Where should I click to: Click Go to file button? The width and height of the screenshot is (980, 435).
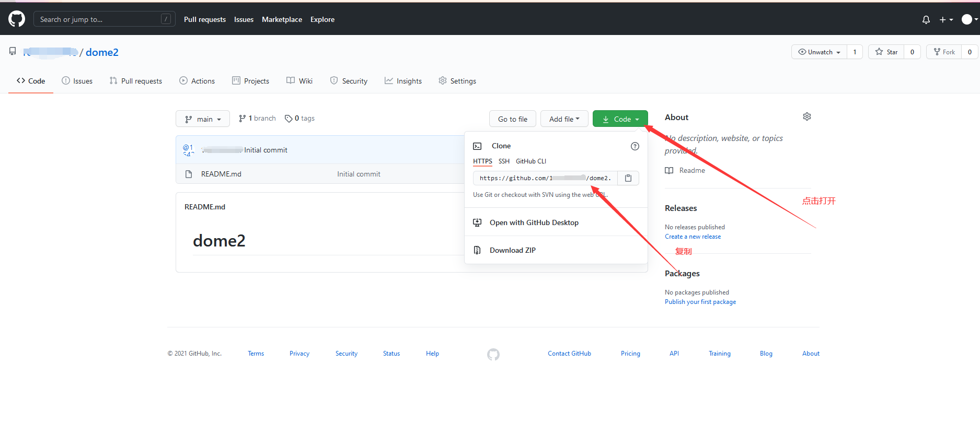click(513, 119)
